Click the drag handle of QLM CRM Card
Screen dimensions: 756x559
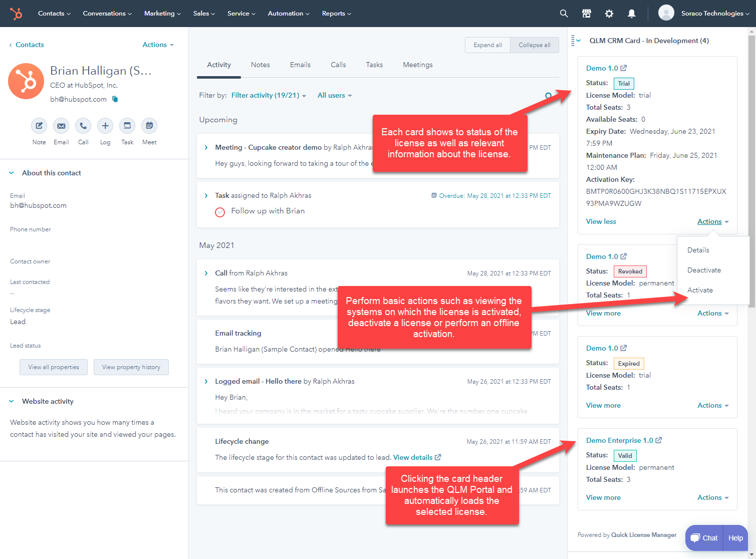tap(573, 41)
